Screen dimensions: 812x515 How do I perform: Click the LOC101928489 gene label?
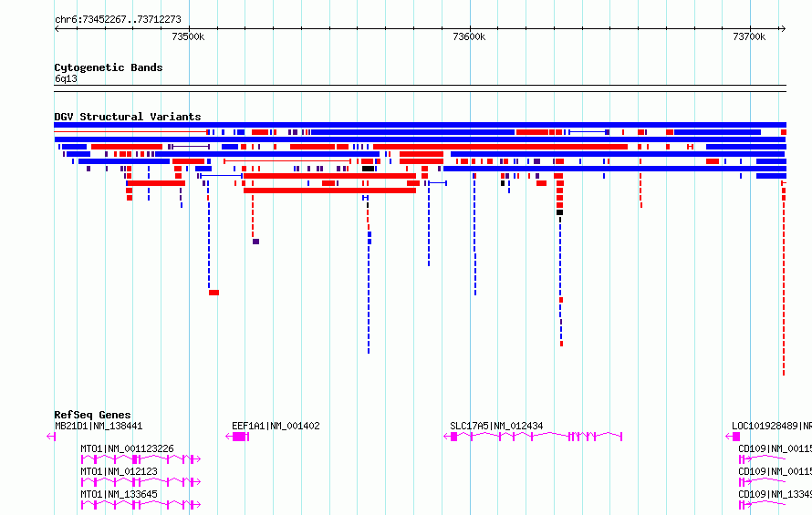click(x=772, y=426)
